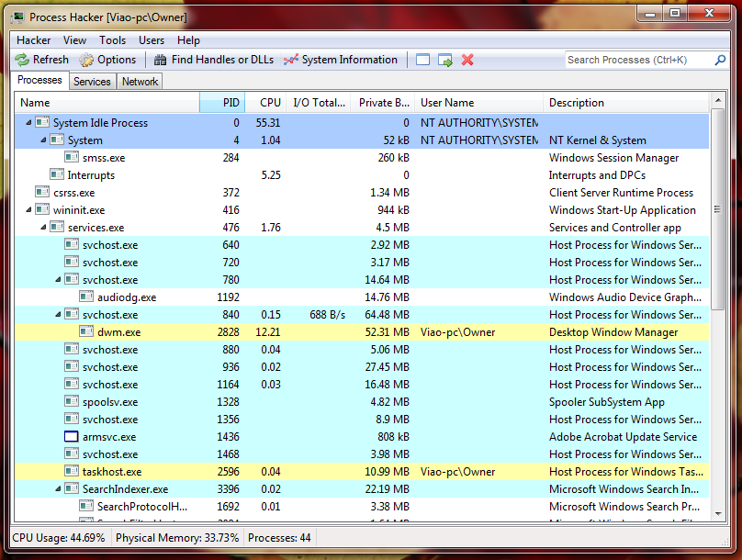This screenshot has width=742, height=560.
Task: Click the CPU Usage: 44.69% status entry
Action: [x=59, y=538]
